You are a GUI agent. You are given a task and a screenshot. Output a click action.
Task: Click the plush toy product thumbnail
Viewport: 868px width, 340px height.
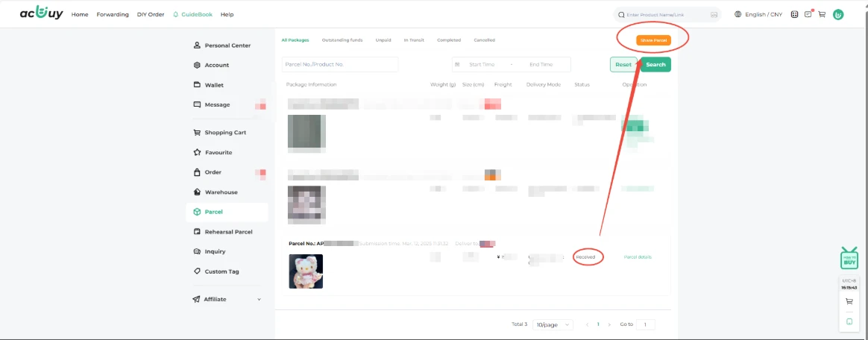pyautogui.click(x=306, y=271)
